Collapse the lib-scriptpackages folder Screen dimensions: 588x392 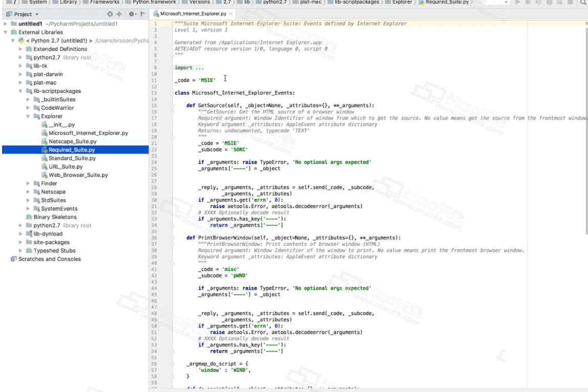tap(20, 91)
